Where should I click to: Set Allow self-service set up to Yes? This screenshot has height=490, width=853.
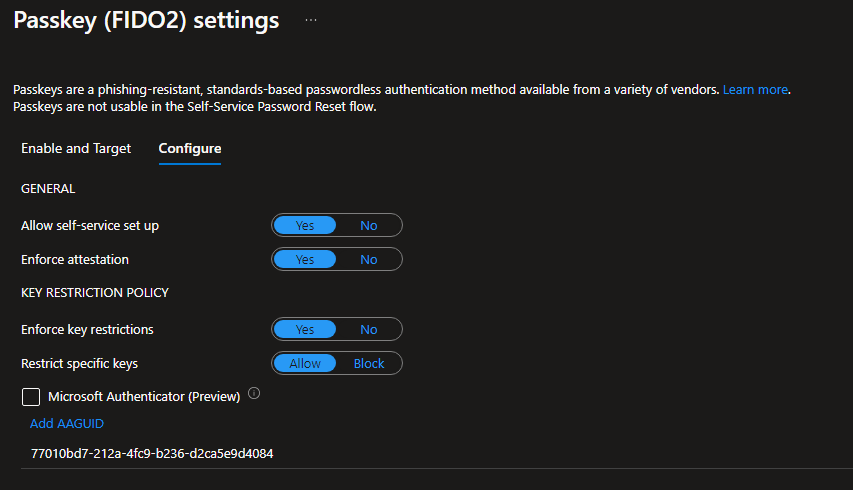305,226
